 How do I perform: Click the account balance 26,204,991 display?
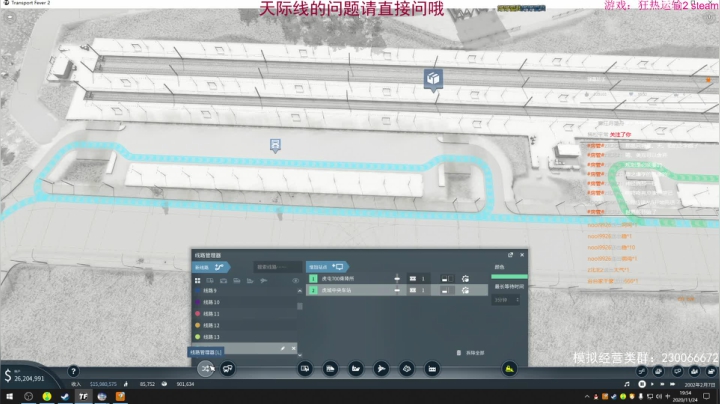point(29,378)
